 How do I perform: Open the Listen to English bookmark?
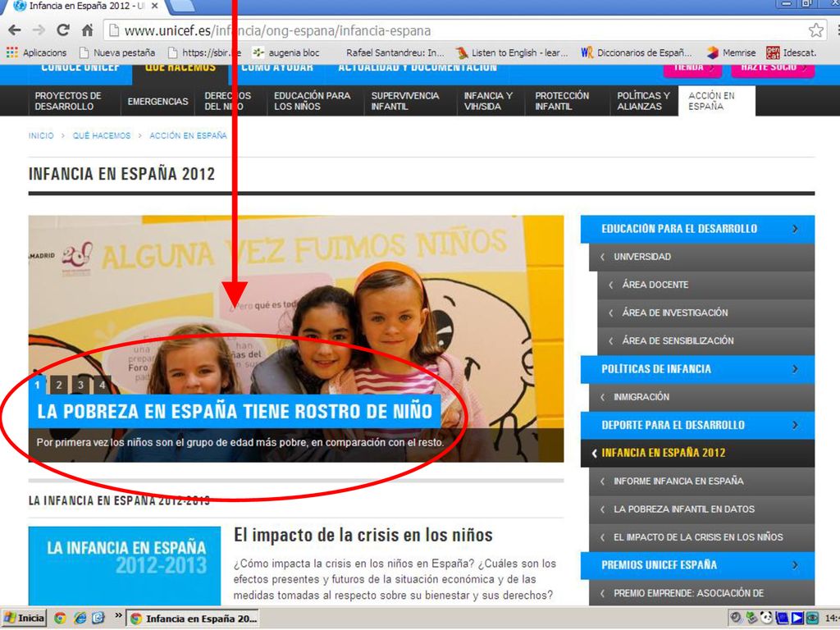[511, 52]
